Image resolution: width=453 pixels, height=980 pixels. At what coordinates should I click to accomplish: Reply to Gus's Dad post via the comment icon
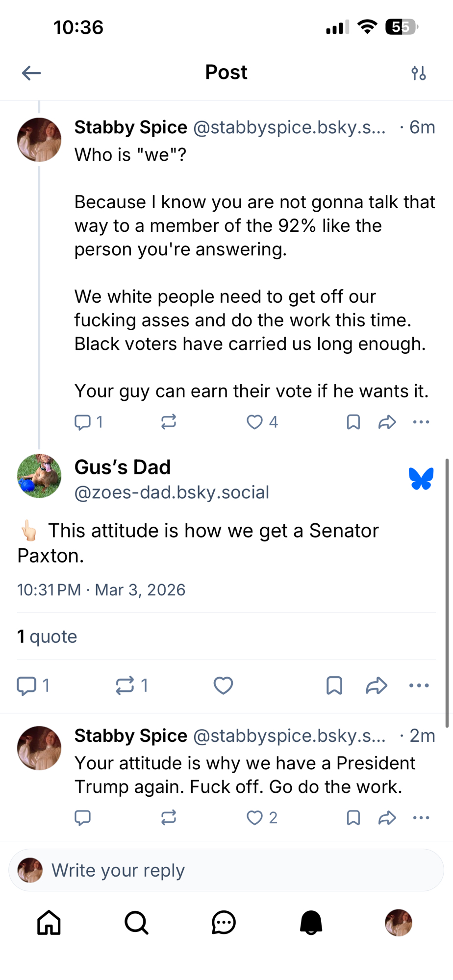point(27,686)
